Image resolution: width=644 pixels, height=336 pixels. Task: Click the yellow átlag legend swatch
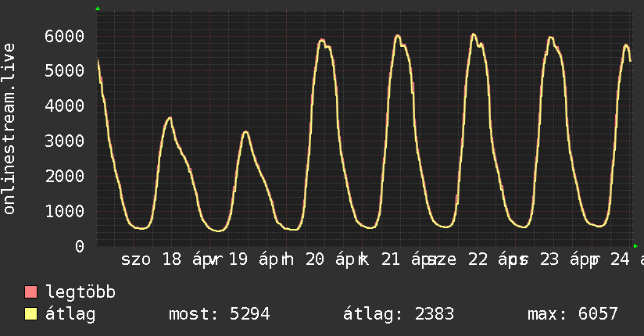pyautogui.click(x=31, y=315)
